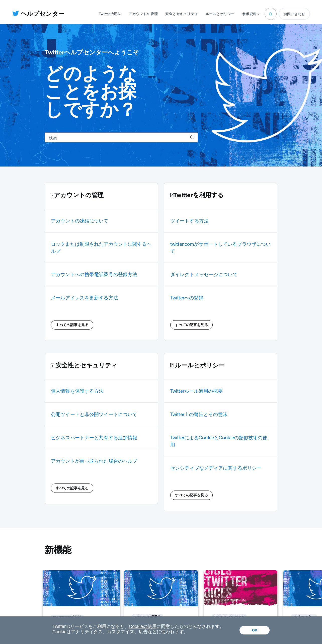The height and width of the screenshot is (644, 322).
Task: Open the header search icon button
Action: click(270, 14)
